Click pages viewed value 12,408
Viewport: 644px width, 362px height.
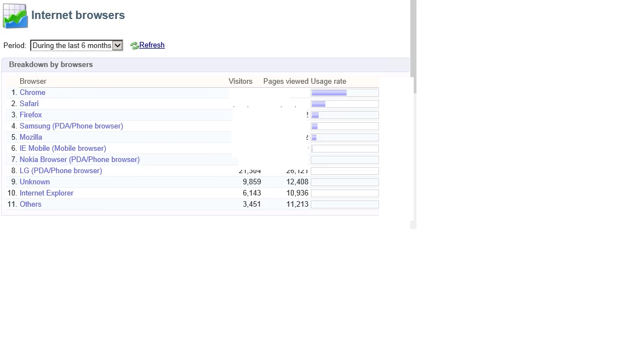[297, 182]
